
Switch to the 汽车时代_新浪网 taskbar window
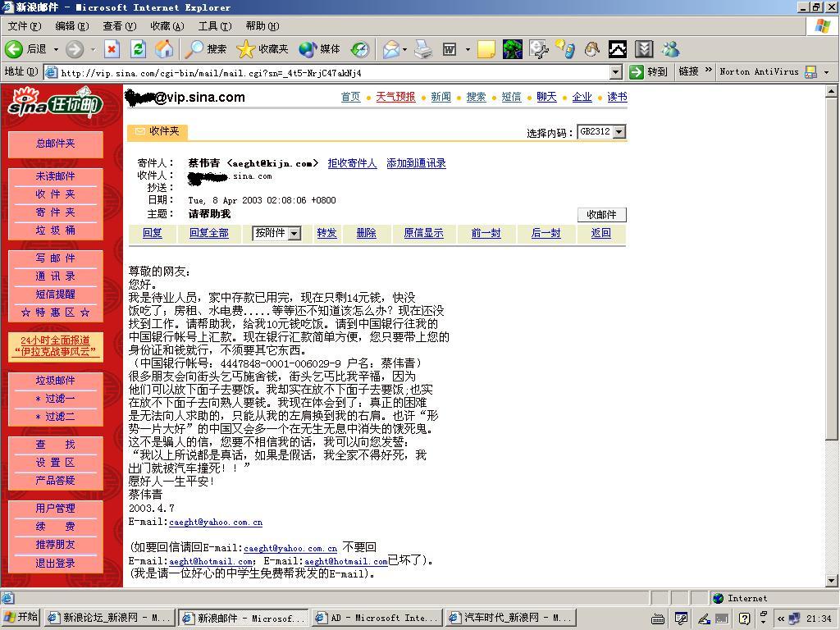510,619
